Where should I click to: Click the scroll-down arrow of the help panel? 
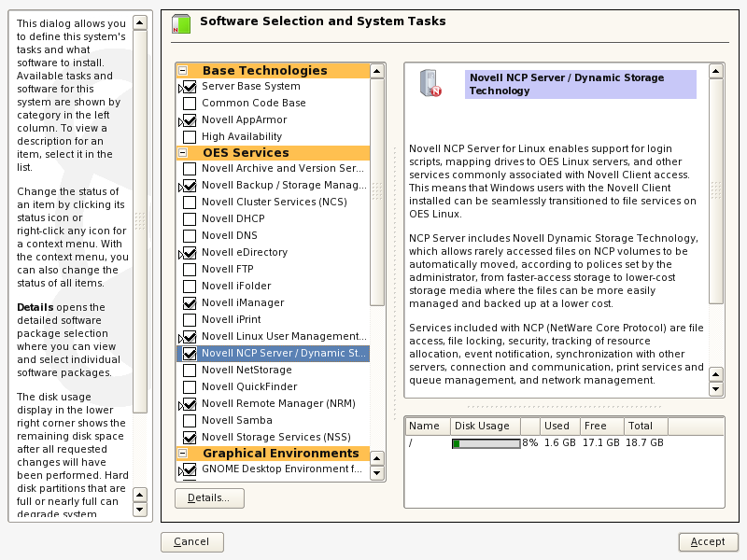140,510
